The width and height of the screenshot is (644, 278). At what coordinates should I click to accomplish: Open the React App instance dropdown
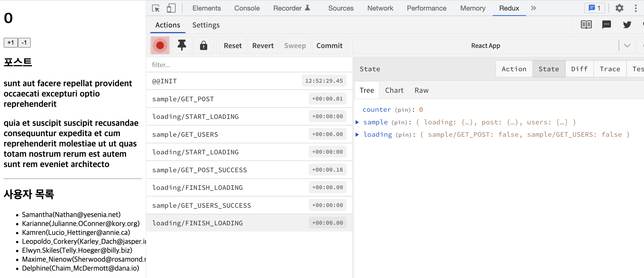[x=494, y=45]
